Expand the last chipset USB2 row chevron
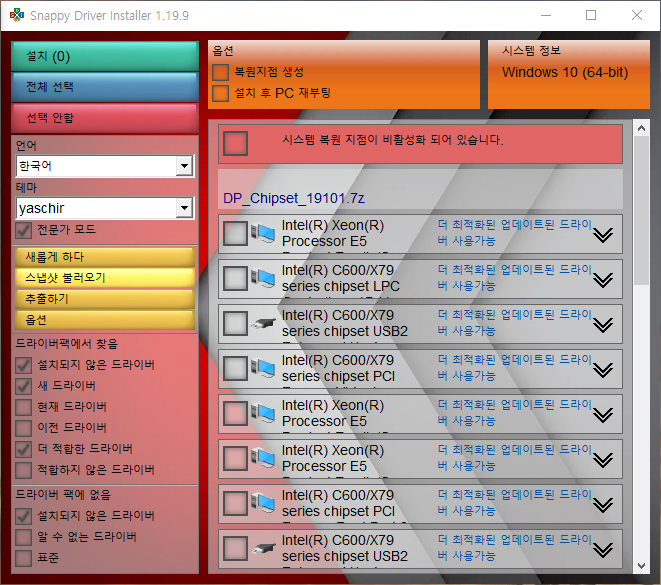661x585 pixels. pos(603,550)
